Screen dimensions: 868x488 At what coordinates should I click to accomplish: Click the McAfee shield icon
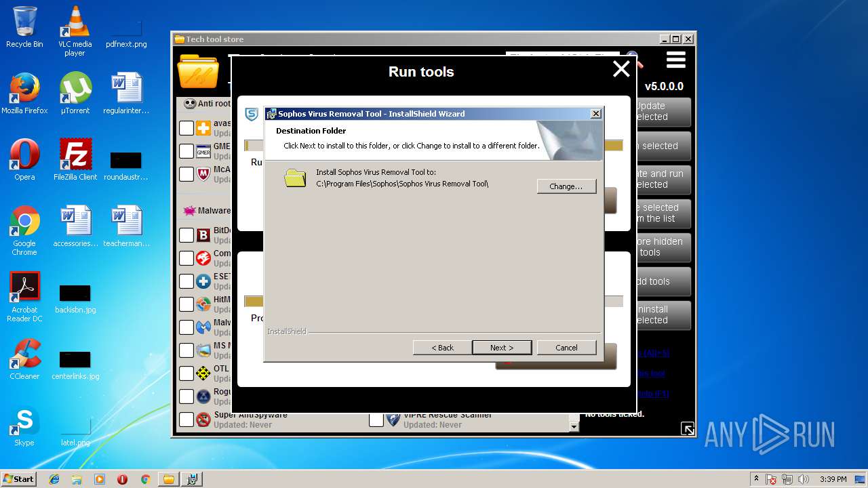pyautogui.click(x=203, y=174)
